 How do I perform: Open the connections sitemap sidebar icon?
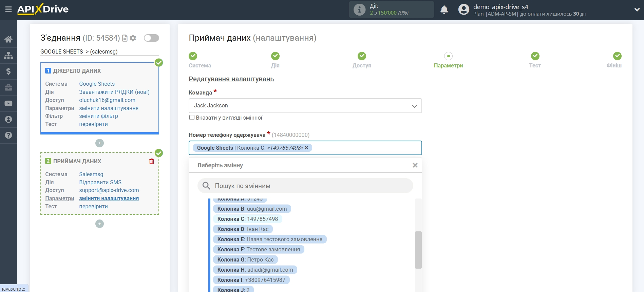coord(8,55)
